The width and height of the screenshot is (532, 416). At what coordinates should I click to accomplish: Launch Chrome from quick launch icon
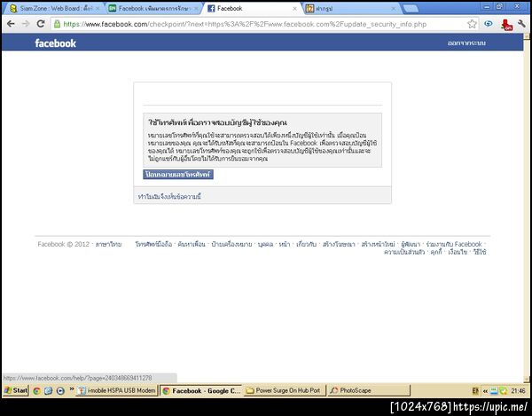click(x=36, y=391)
